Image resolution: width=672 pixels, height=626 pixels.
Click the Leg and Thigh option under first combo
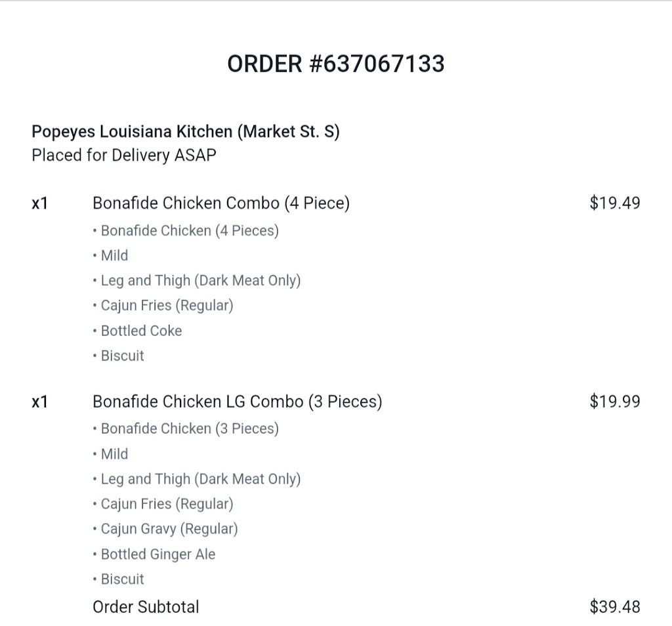click(197, 281)
